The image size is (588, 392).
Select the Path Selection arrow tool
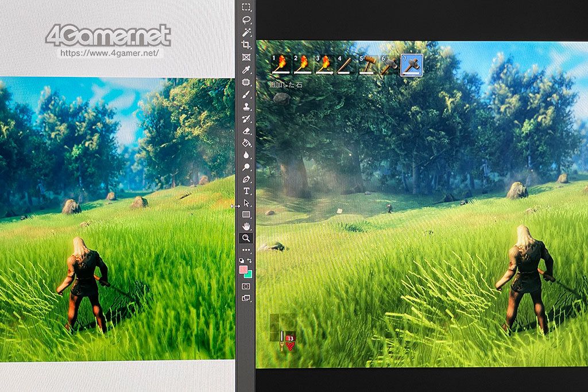tap(246, 203)
